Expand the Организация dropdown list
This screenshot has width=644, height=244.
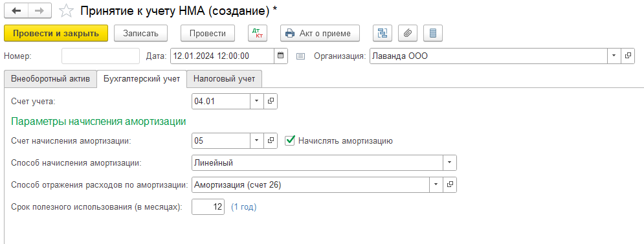click(614, 56)
